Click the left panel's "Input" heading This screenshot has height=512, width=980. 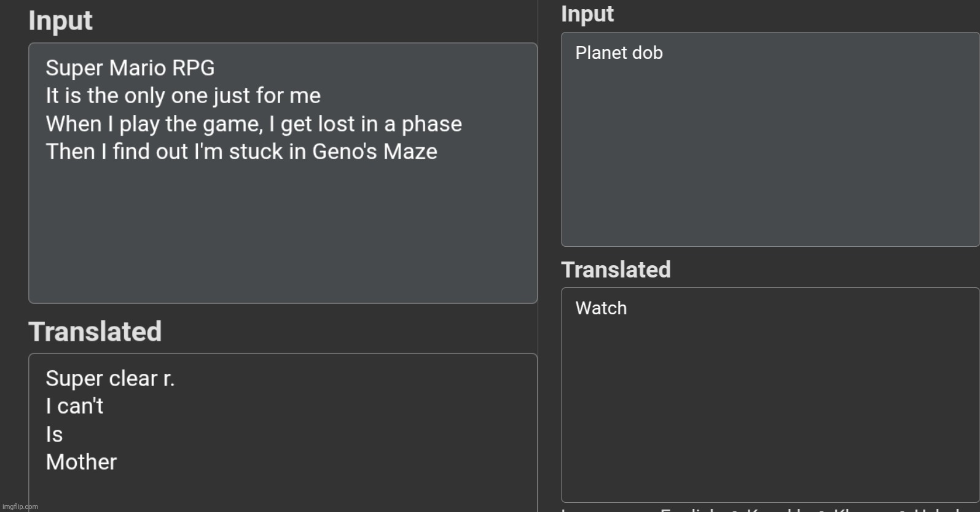[x=60, y=21]
